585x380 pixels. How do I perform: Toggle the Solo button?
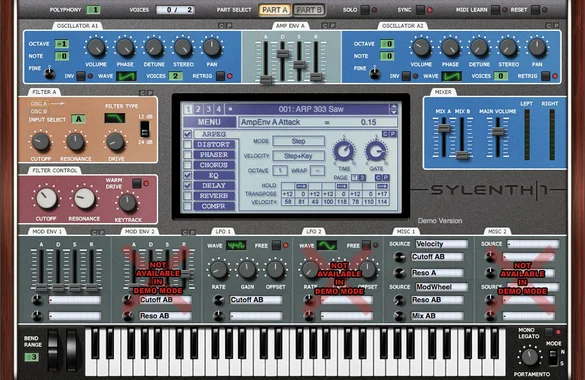tap(365, 10)
